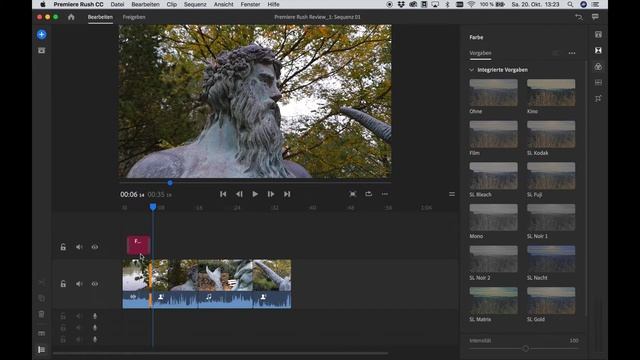Open the timeline hamburger menu icon
This screenshot has height=360, width=640.
click(452, 194)
